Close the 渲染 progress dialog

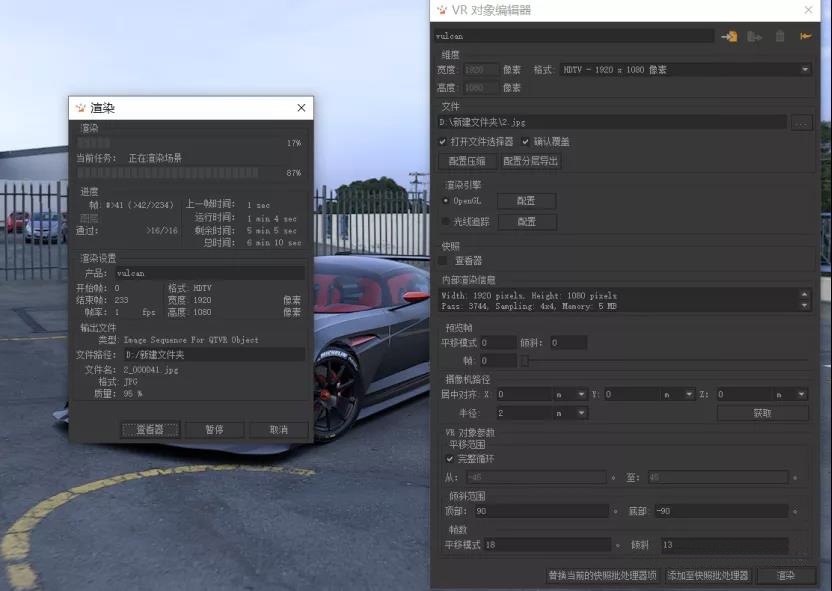coord(301,108)
